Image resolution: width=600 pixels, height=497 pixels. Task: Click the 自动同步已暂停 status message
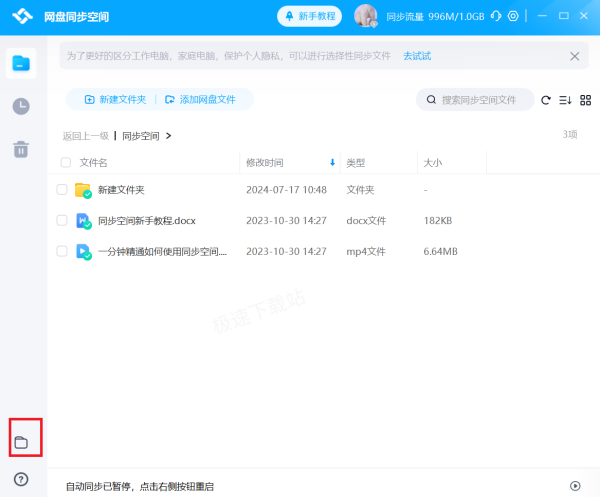coord(140,486)
